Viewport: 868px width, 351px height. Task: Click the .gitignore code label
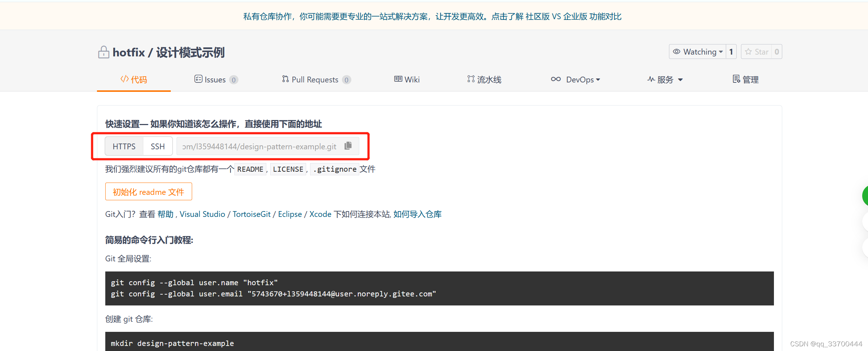[335, 169]
